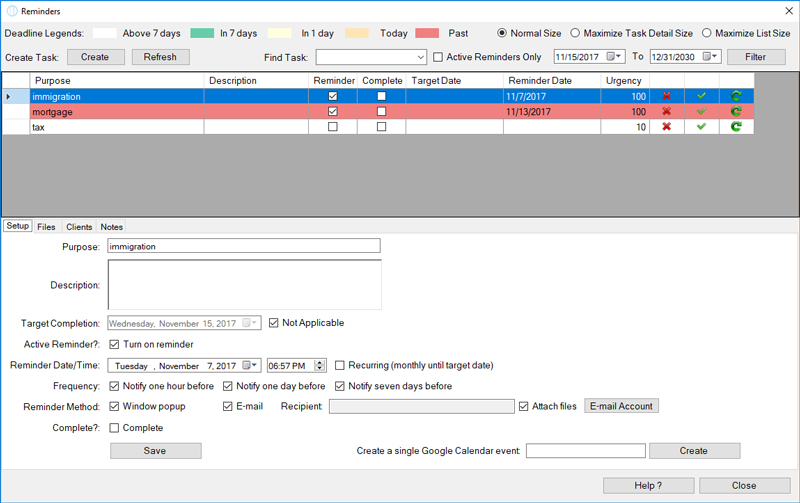Select Maximize Task Detail Size option
This screenshot has width=800, height=503.
coord(575,33)
